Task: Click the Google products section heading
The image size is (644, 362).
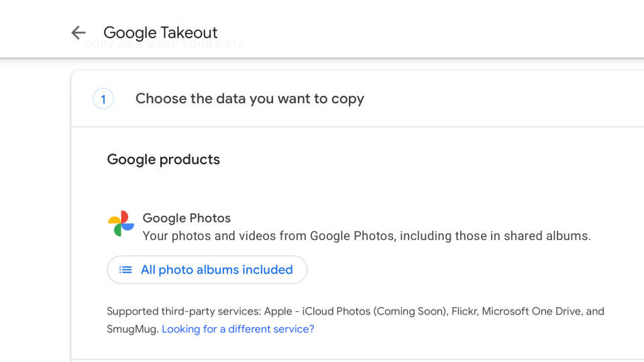Action: click(164, 160)
